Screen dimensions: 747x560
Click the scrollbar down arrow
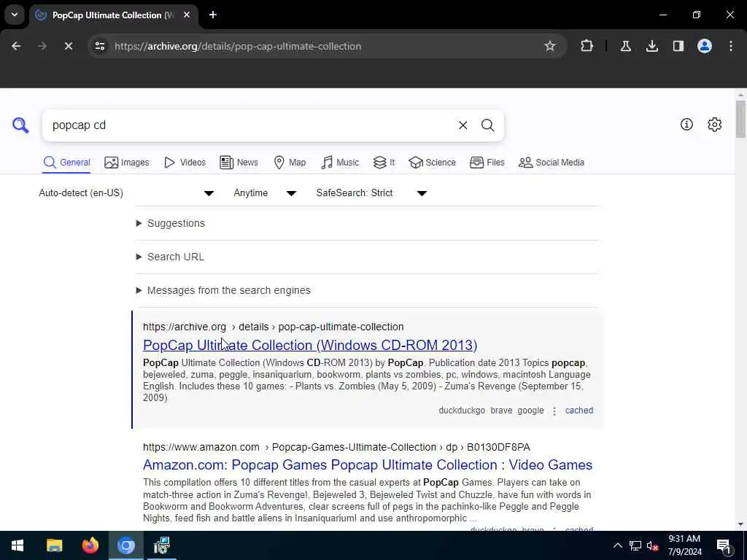740,525
